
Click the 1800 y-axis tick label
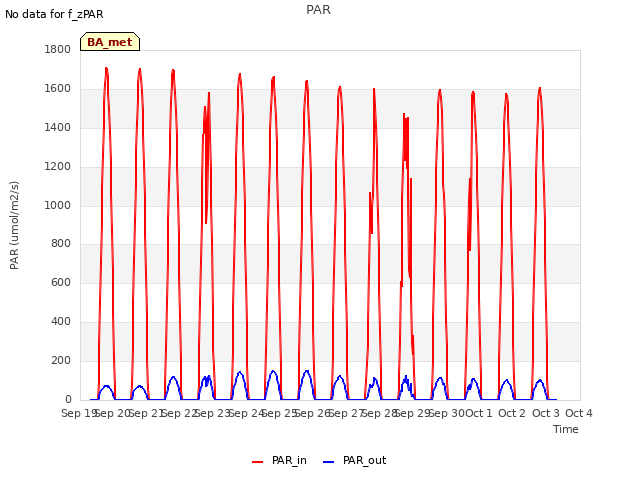tap(58, 49)
